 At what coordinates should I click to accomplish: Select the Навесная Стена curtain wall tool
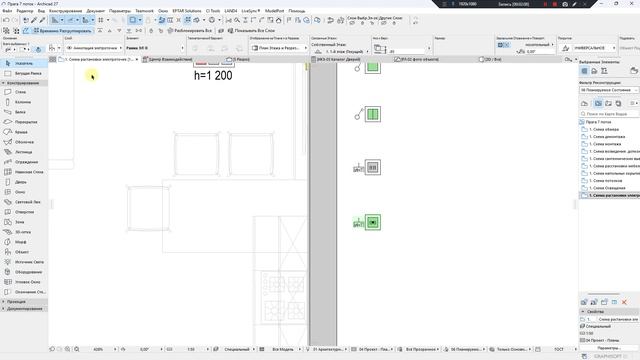point(24,172)
